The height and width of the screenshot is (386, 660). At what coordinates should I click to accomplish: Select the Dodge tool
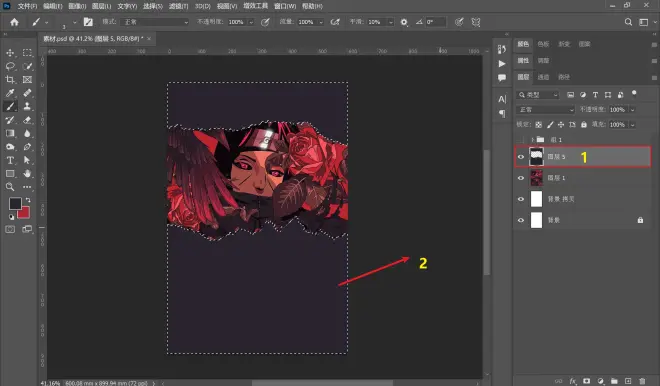pyautogui.click(x=10, y=147)
